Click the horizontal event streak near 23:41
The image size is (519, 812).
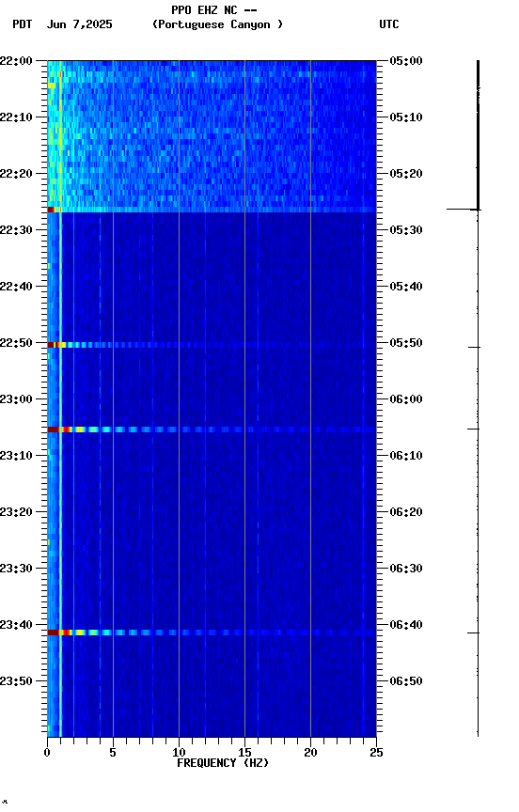click(x=212, y=632)
